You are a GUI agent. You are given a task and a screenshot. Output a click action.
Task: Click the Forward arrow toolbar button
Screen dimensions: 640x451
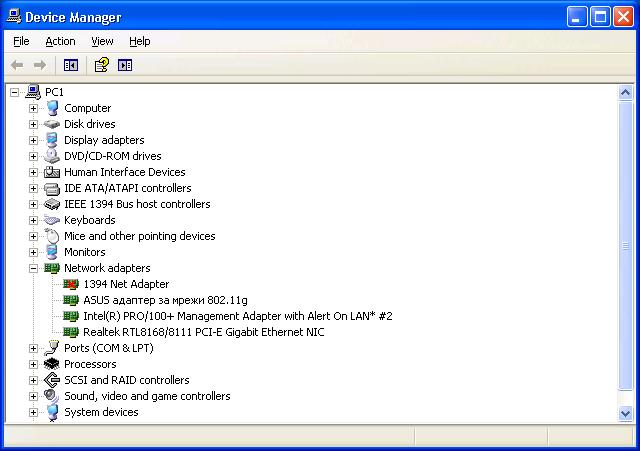40,65
